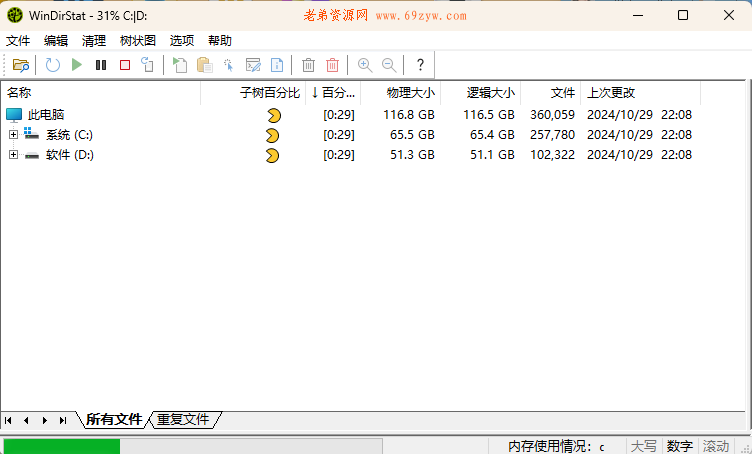Click the previous tab scroll arrow
The height and width of the screenshot is (454, 752).
pyautogui.click(x=26, y=420)
